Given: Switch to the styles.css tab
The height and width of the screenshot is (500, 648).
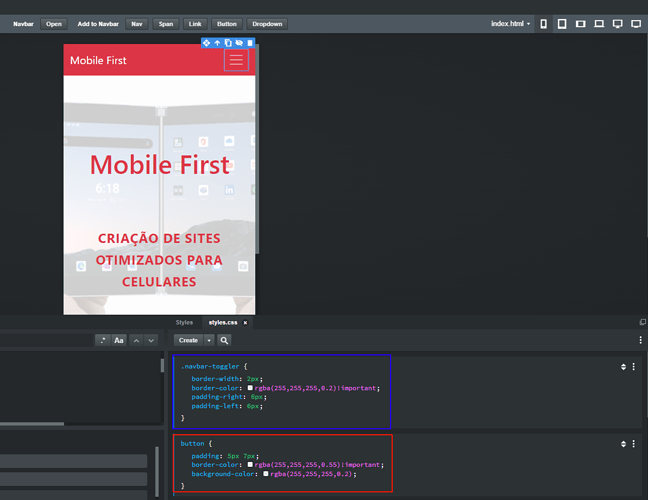Looking at the screenshot, I should (x=223, y=323).
